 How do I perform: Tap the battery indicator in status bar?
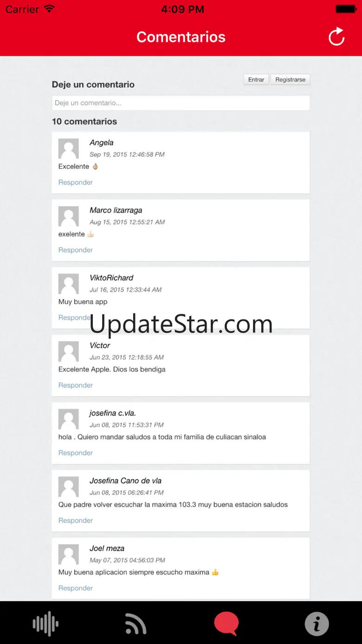click(346, 9)
